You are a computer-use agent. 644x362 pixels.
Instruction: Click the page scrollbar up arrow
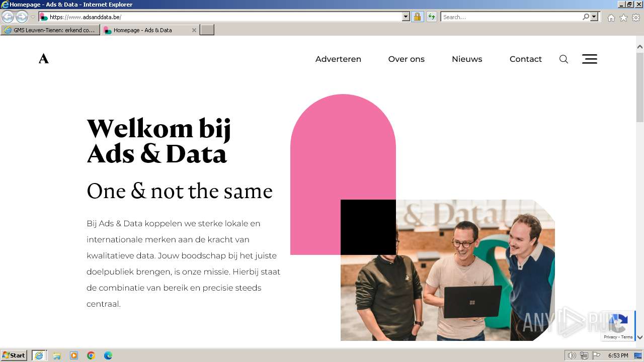click(x=640, y=47)
